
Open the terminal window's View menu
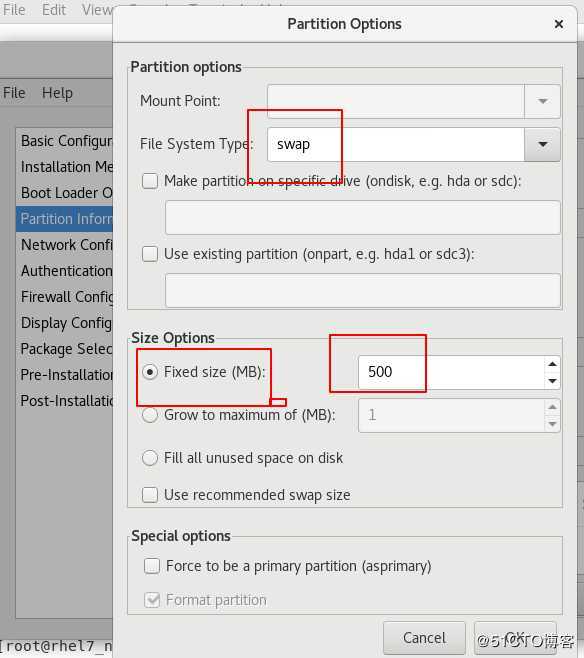pos(97,9)
